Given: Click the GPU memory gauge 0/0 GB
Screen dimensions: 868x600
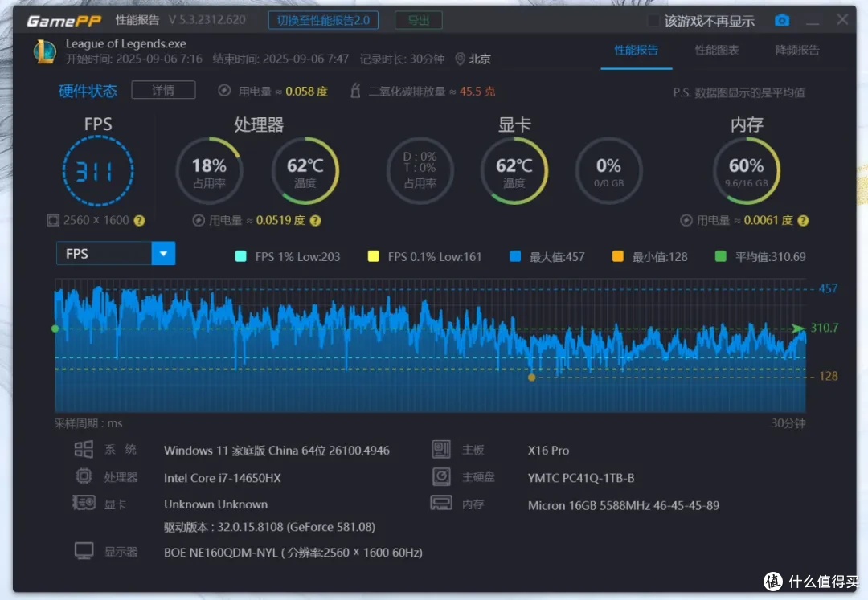Looking at the screenshot, I should coord(609,171).
